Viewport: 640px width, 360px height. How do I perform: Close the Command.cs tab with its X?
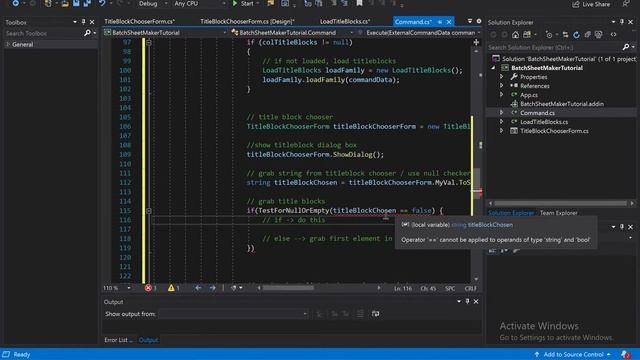tap(449, 22)
